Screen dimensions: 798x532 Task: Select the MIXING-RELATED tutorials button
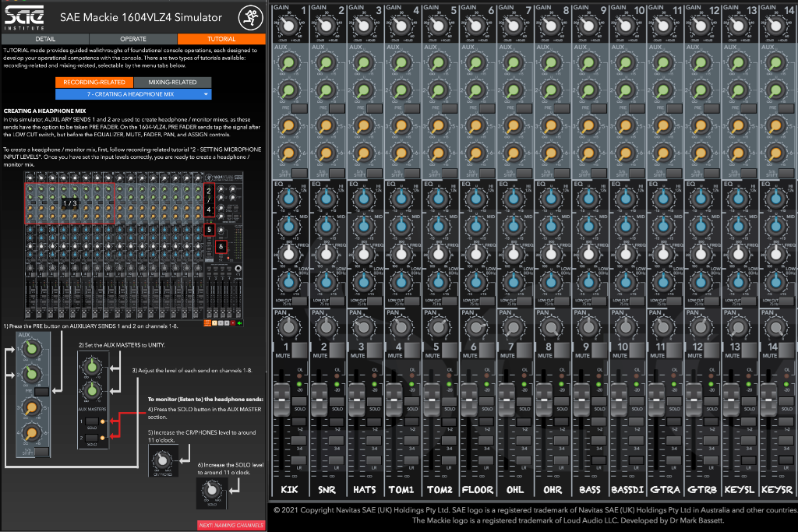[171, 82]
